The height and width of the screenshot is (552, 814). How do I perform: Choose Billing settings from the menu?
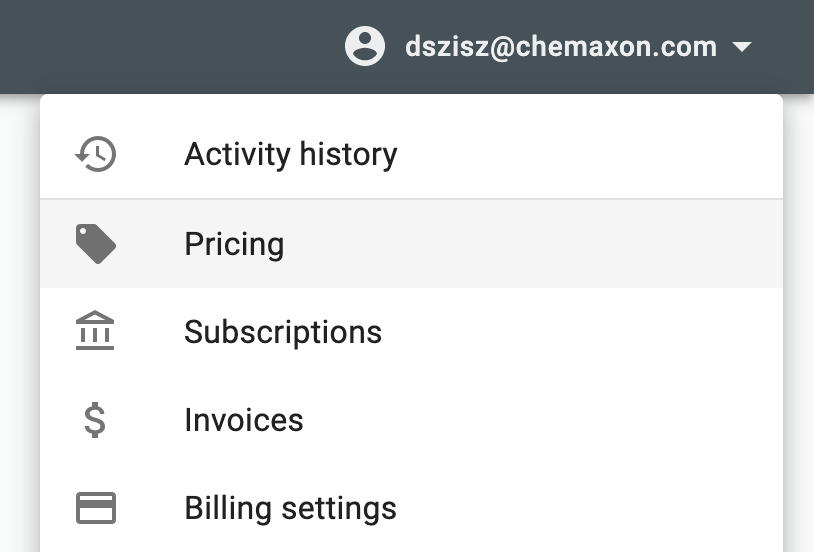click(x=290, y=508)
